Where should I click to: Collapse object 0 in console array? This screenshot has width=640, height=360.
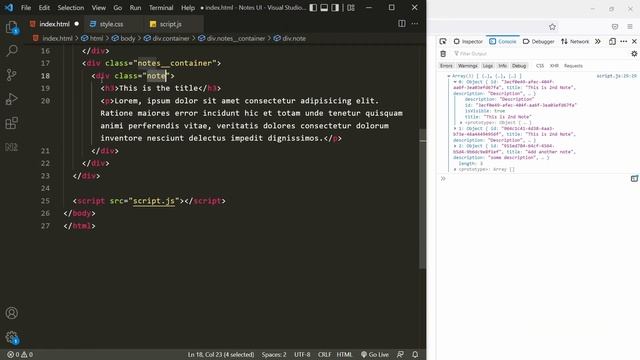(455, 82)
